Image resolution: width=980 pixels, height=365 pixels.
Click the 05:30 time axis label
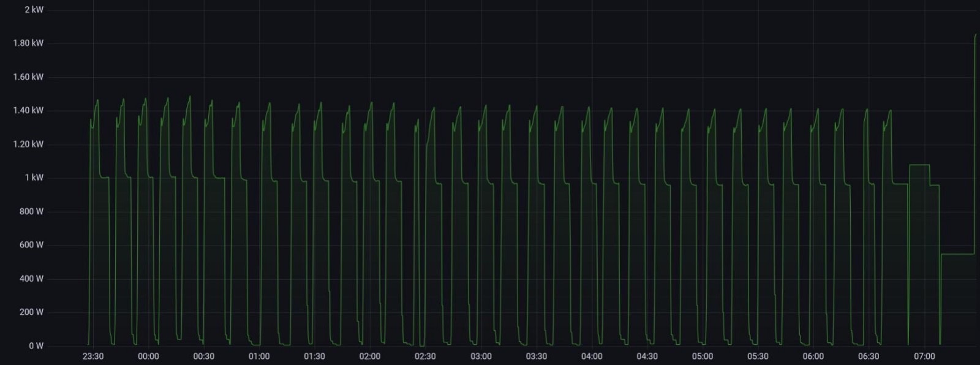758,356
